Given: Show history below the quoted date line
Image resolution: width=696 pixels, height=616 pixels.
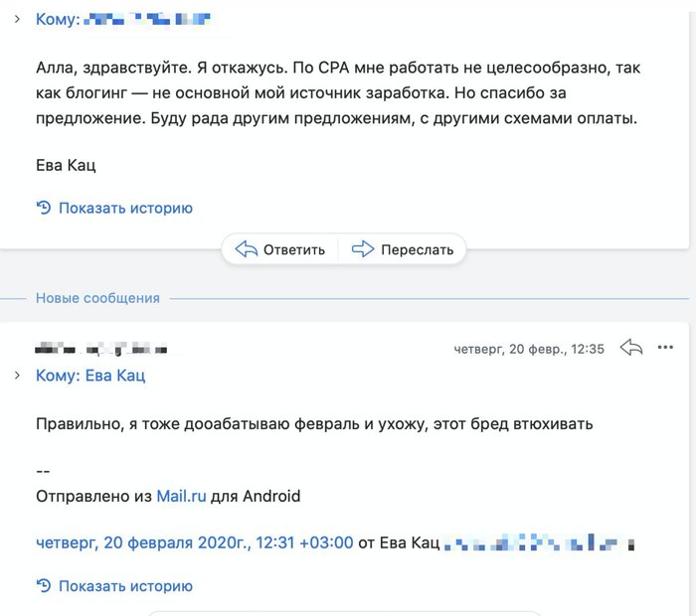Looking at the screenshot, I should [125, 586].
